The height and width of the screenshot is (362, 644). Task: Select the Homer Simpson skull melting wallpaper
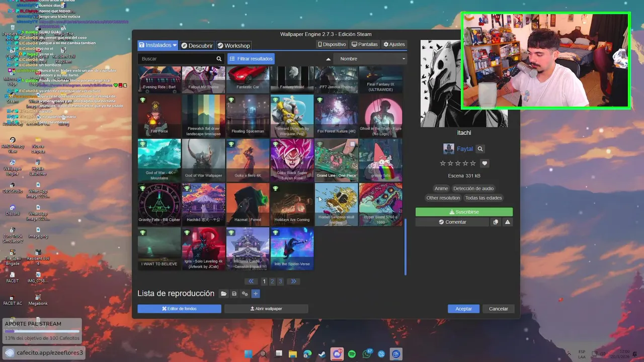337,205
